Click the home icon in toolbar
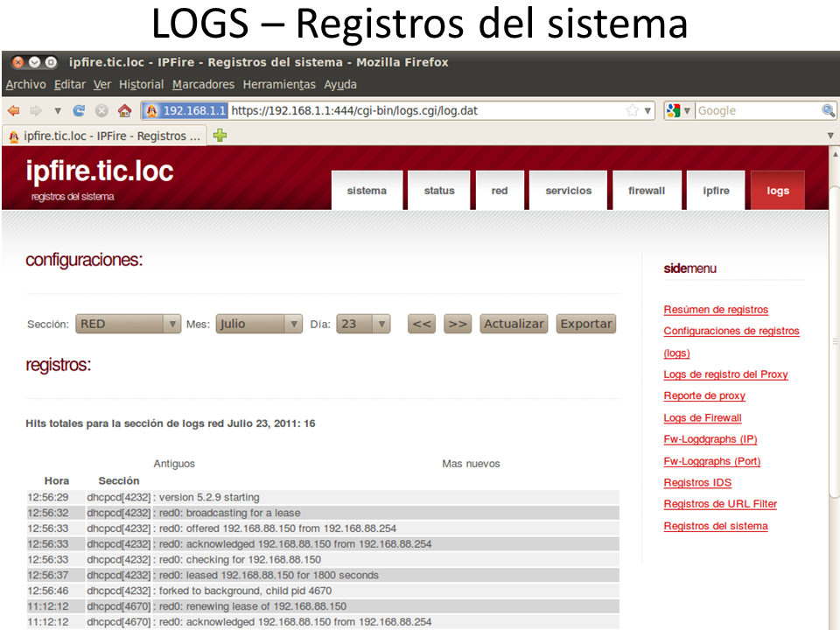The image size is (840, 630). pos(124,111)
